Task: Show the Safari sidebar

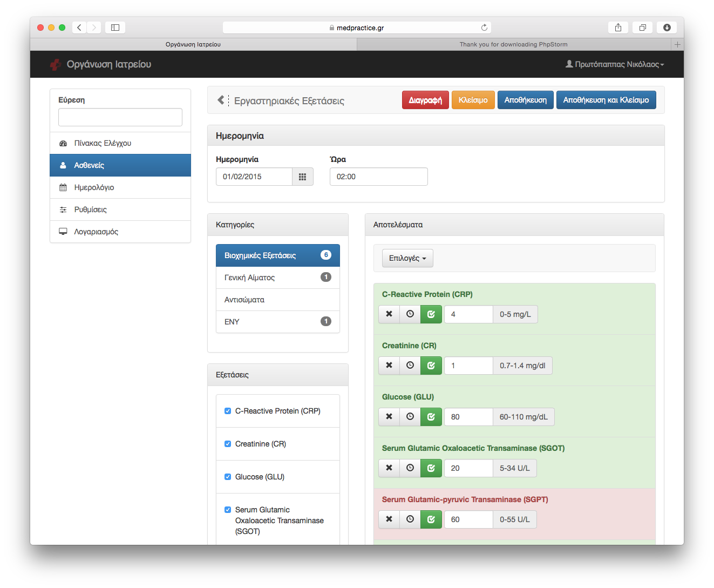Action: 115,28
